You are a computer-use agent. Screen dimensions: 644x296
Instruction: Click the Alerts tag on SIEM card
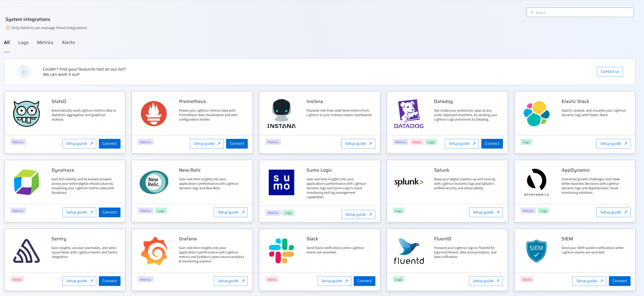point(527,280)
